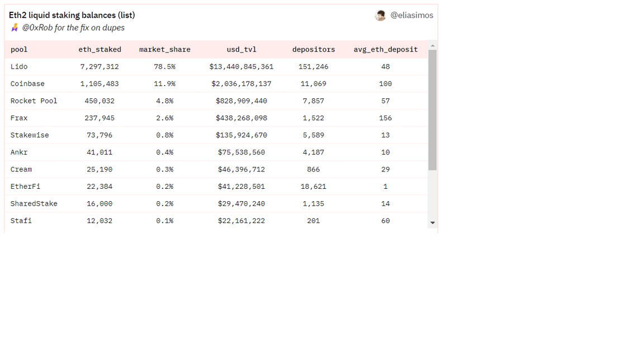Click the $828,909,440 usd_tvl value

coord(241,101)
